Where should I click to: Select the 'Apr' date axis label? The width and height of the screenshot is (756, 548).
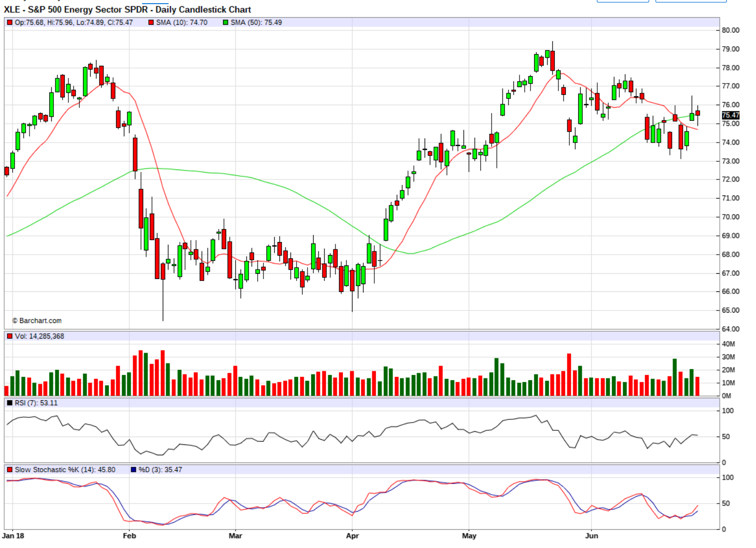[x=353, y=536]
